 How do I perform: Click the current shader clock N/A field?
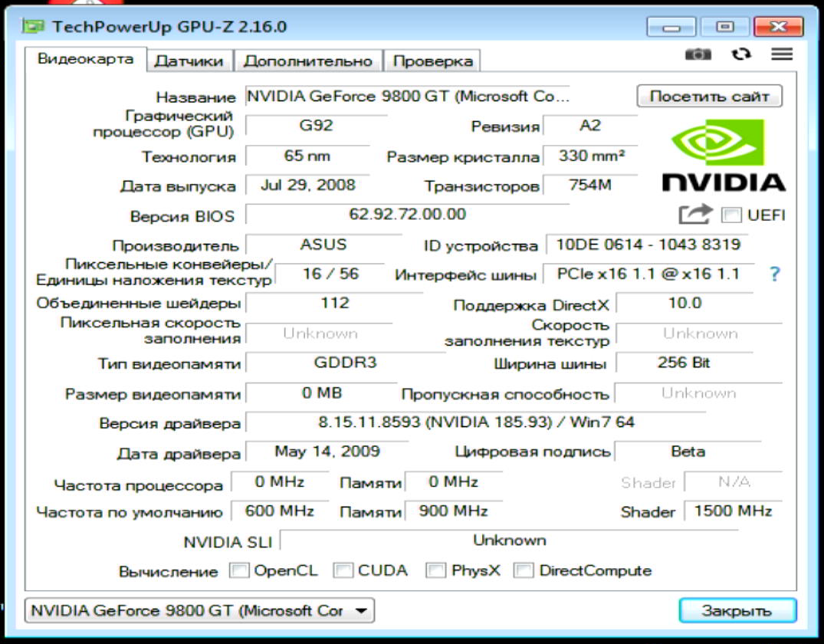tap(733, 481)
